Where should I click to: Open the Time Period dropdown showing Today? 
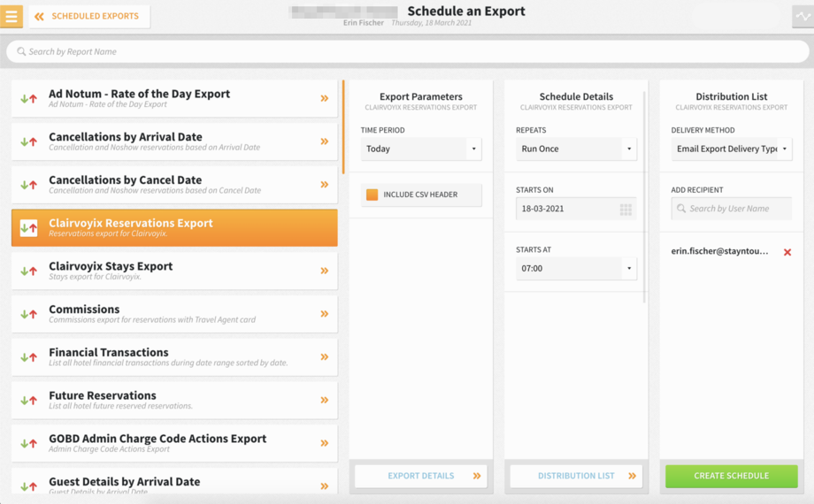click(421, 149)
